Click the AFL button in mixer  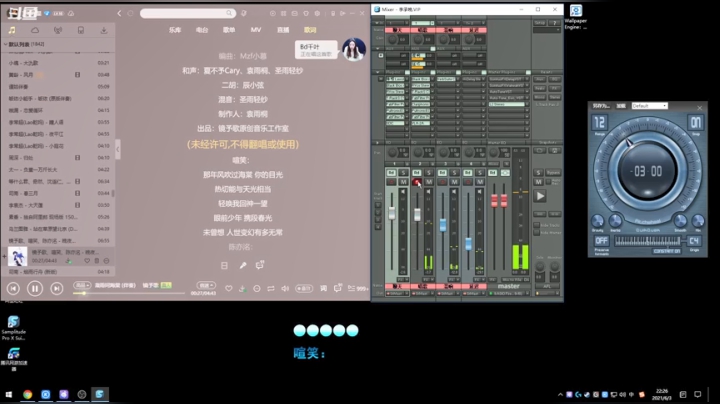547,286
